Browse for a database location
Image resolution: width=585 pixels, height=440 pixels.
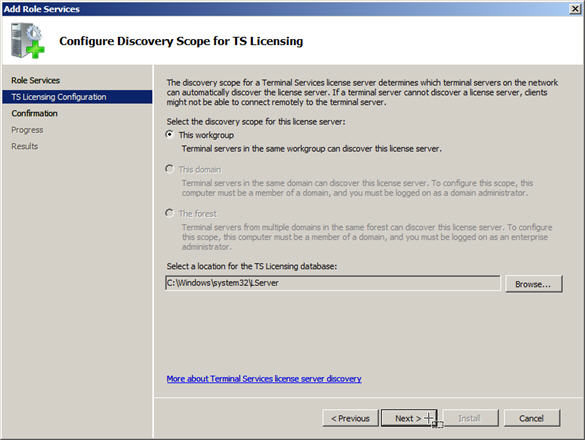(x=533, y=284)
